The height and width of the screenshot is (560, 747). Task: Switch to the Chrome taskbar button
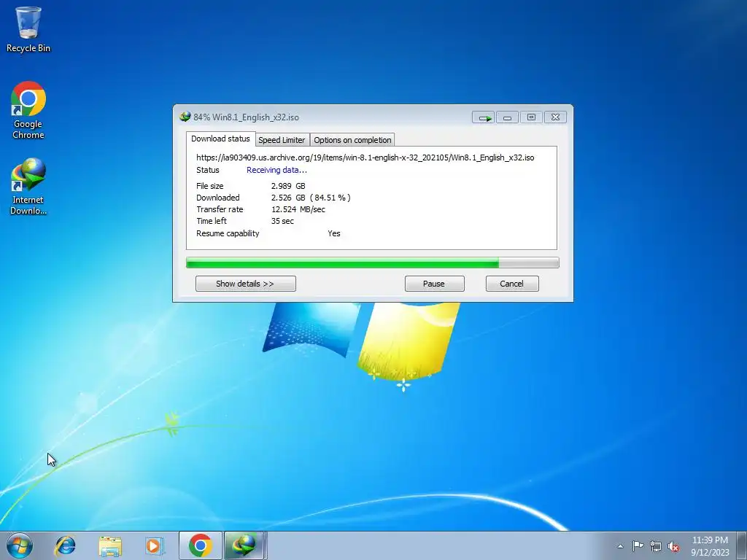(201, 545)
